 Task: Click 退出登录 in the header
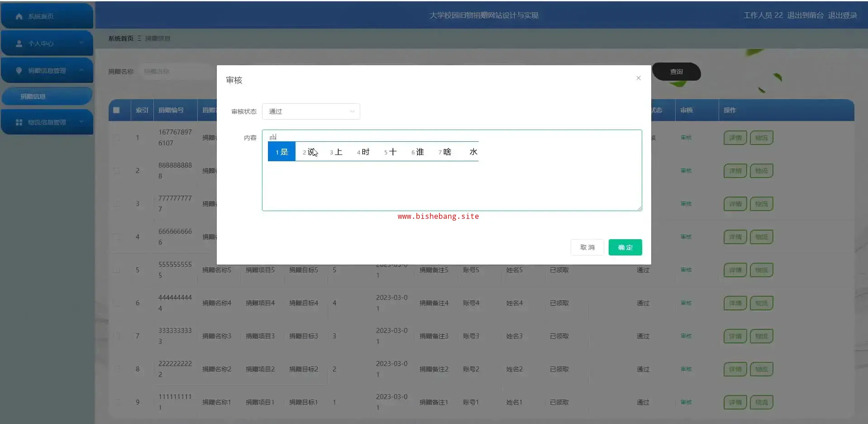(842, 15)
